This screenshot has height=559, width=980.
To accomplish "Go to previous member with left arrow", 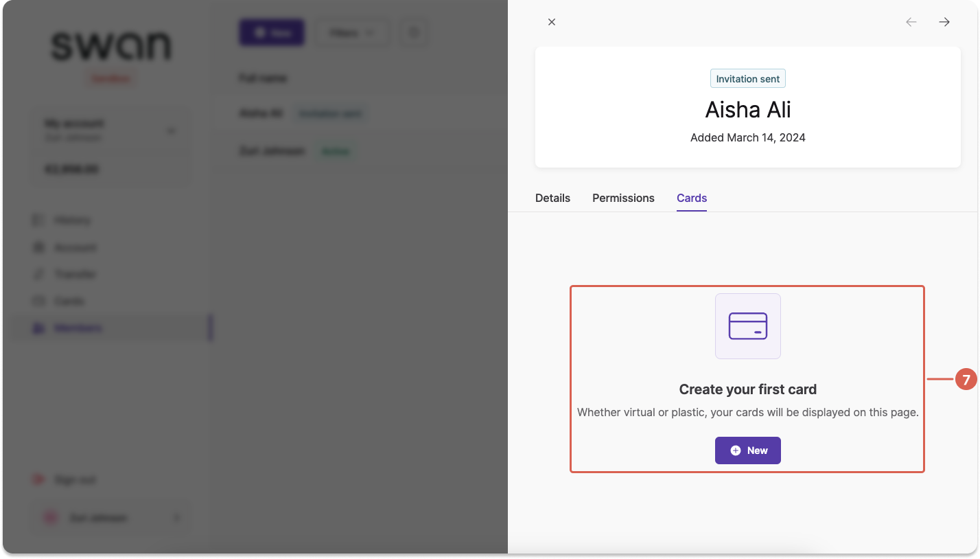I will pos(911,22).
